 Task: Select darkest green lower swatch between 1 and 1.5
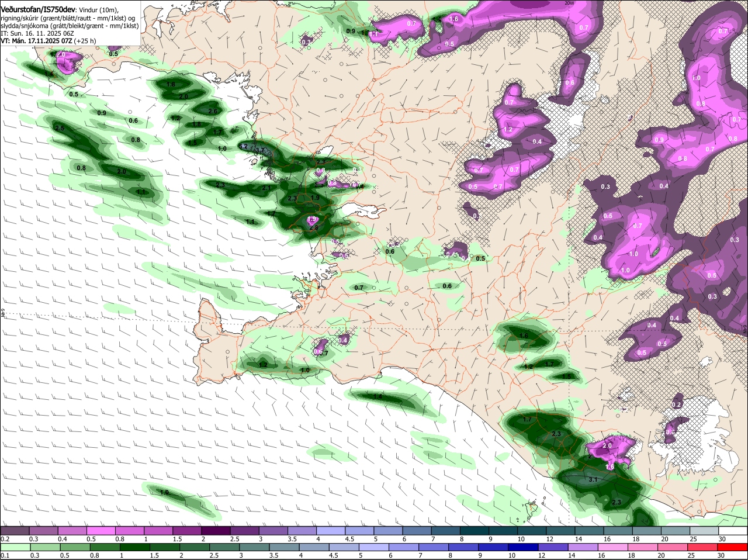[x=135, y=547]
